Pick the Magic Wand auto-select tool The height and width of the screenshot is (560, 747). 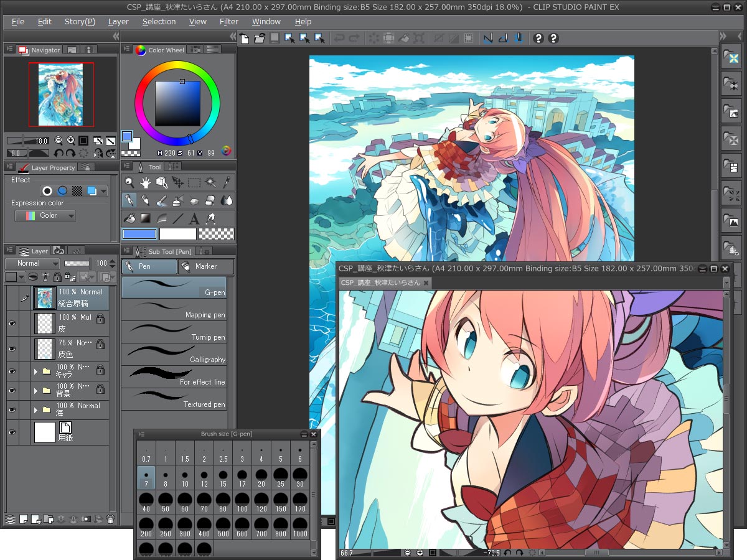pos(211,182)
